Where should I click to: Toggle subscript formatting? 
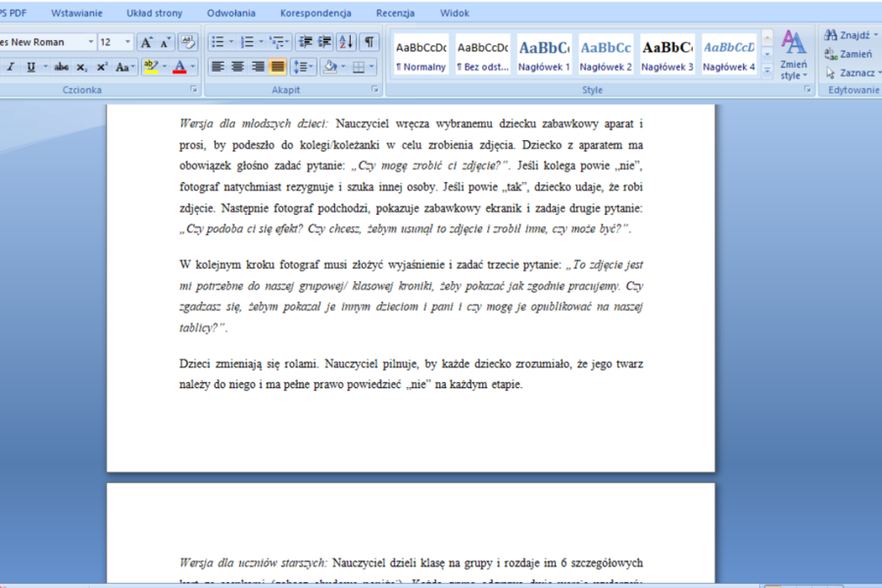point(81,68)
